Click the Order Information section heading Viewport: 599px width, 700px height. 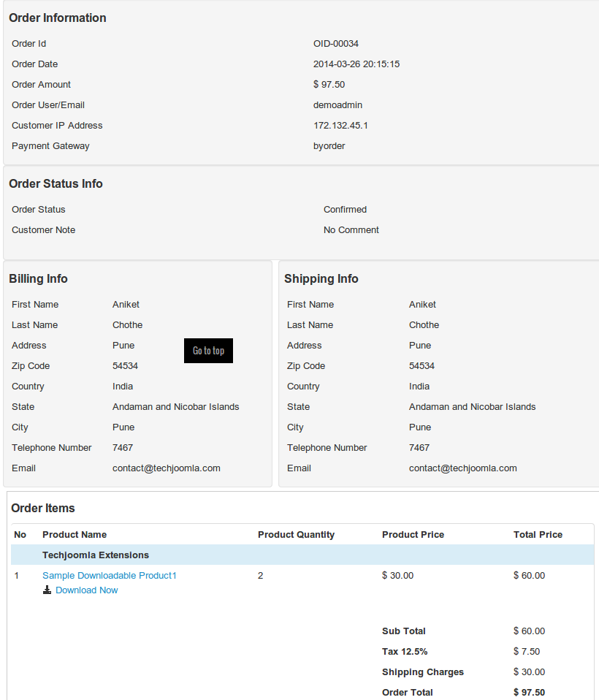[57, 18]
